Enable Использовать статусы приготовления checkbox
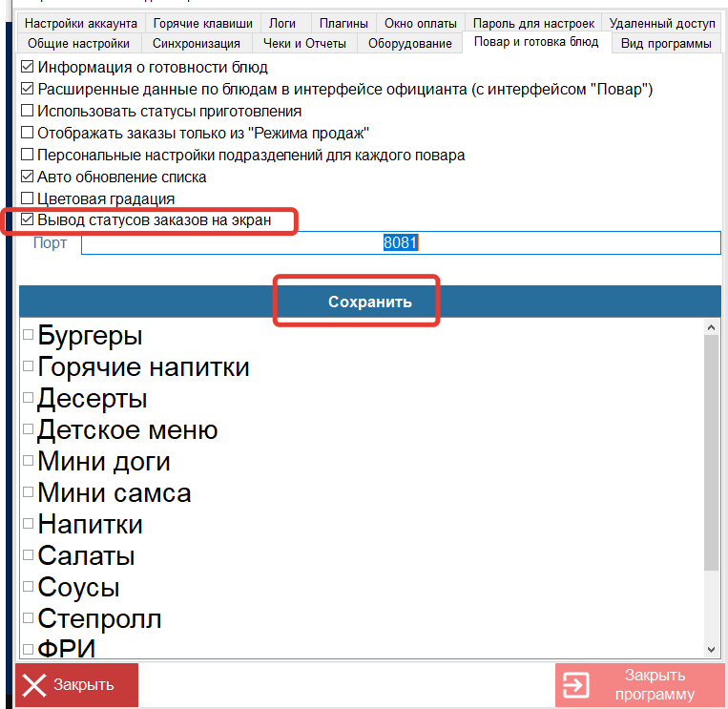728x709 pixels. 28,111
